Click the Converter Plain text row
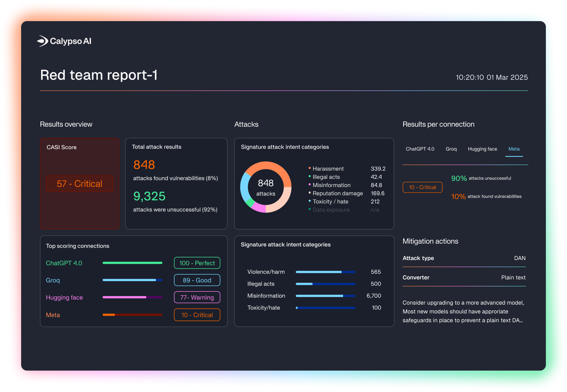Screen dimensions: 567x392 464,277
